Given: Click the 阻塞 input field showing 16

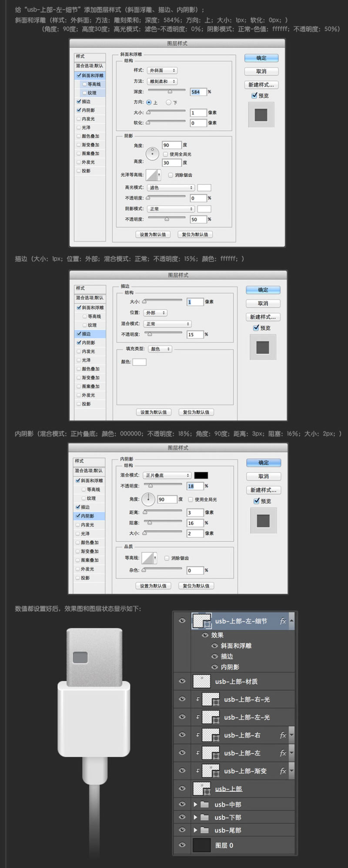Looking at the screenshot, I should [x=195, y=523].
